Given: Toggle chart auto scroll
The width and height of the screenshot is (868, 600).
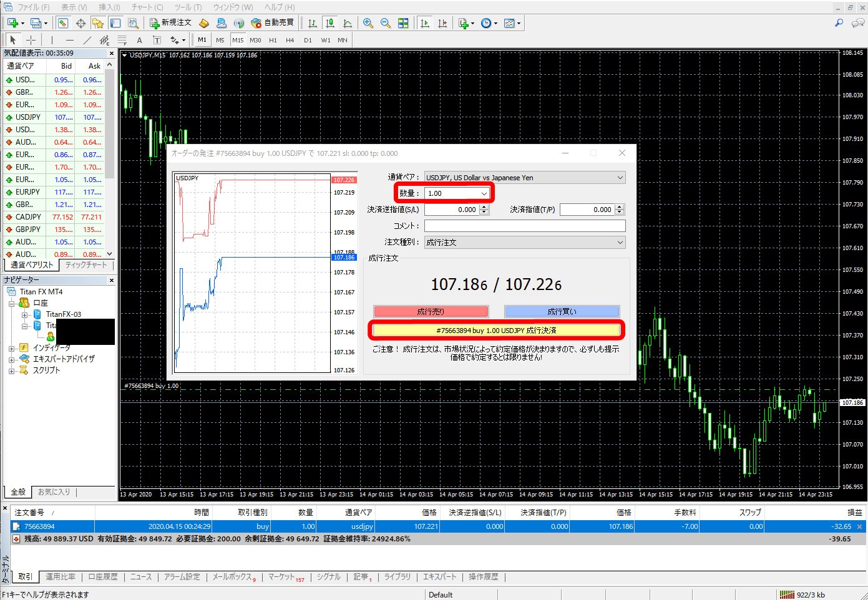Looking at the screenshot, I should coord(425,23).
